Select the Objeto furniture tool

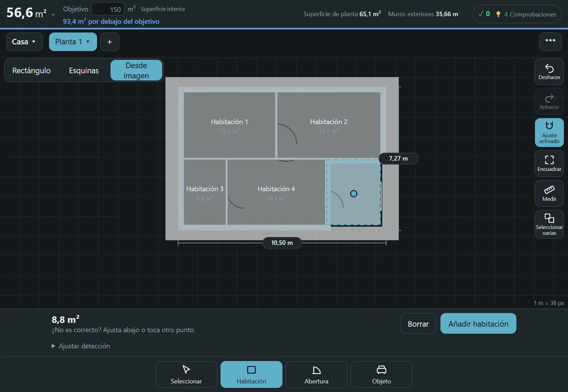click(x=381, y=374)
